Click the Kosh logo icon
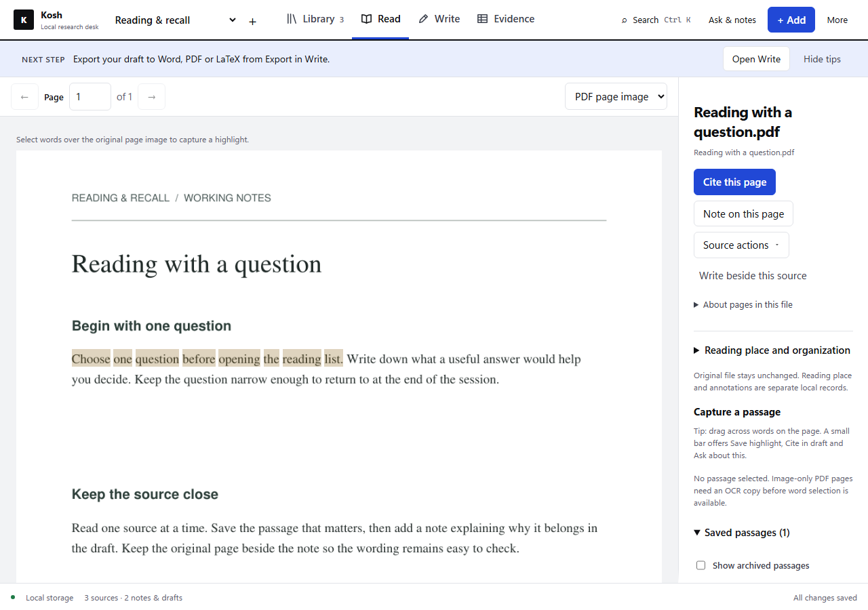 click(x=24, y=20)
